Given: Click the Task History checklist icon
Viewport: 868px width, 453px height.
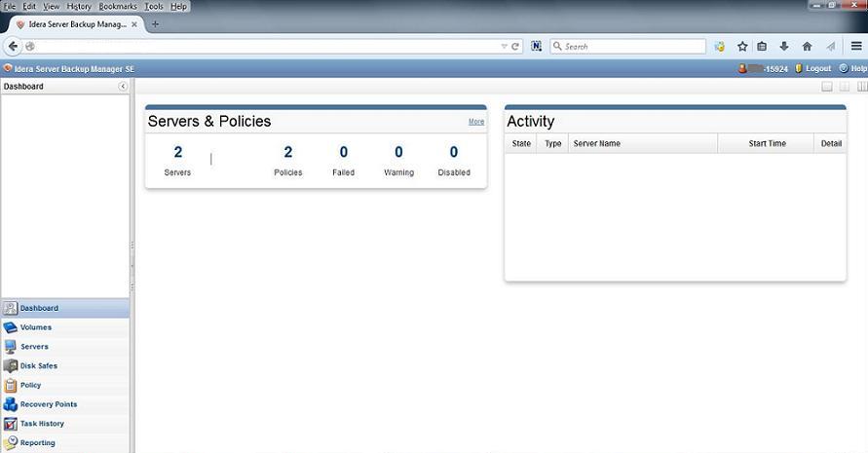Looking at the screenshot, I should point(10,424).
